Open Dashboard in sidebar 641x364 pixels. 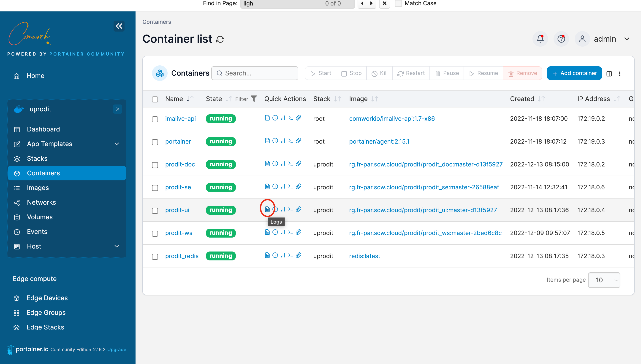[67, 129]
